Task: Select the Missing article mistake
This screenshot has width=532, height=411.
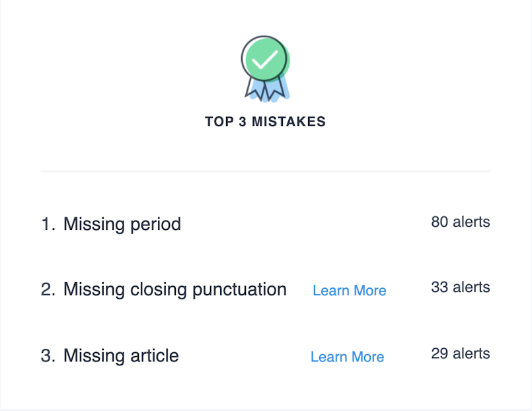Action: point(121,355)
